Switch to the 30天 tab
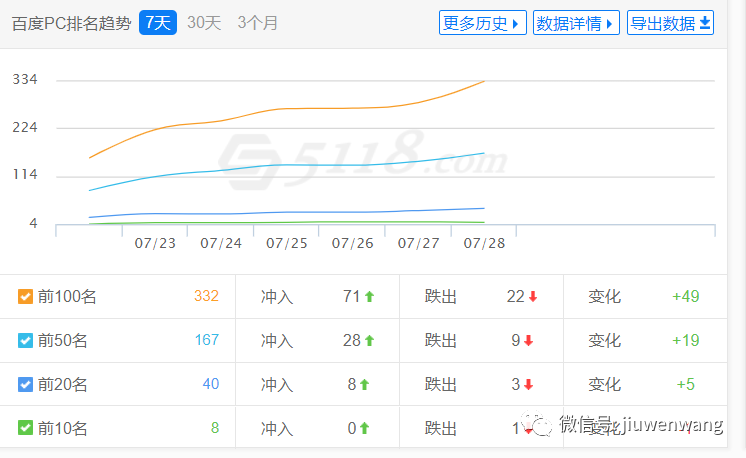The height and width of the screenshot is (458, 746). tap(204, 23)
